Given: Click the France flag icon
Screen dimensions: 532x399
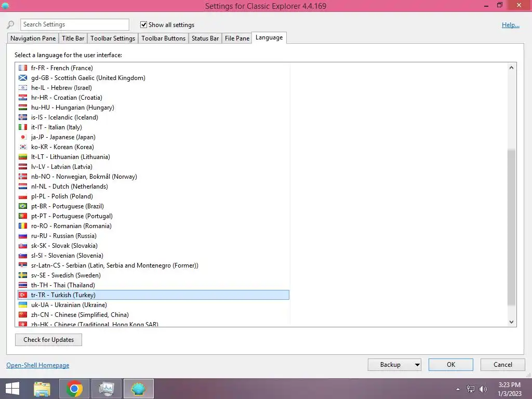Looking at the screenshot, I should [x=23, y=68].
